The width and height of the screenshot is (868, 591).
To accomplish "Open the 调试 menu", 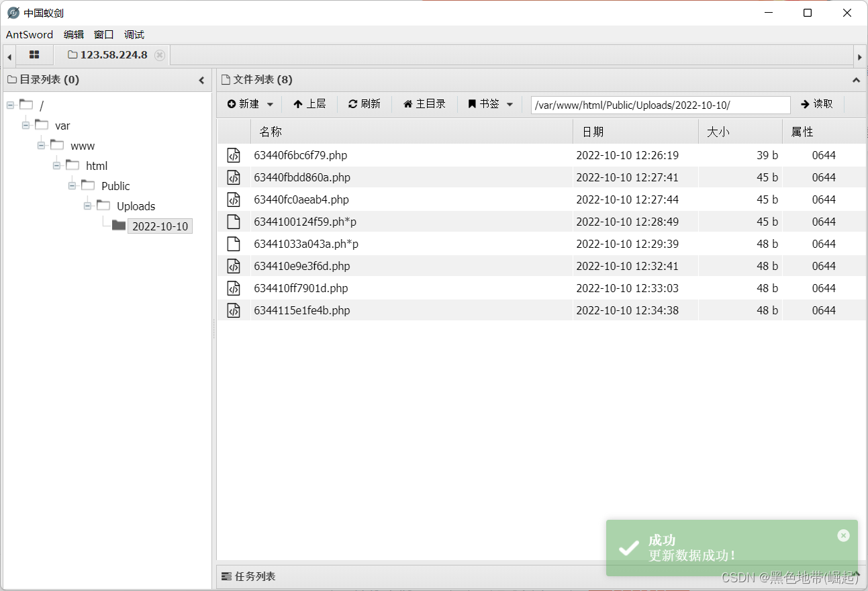I will 134,35.
